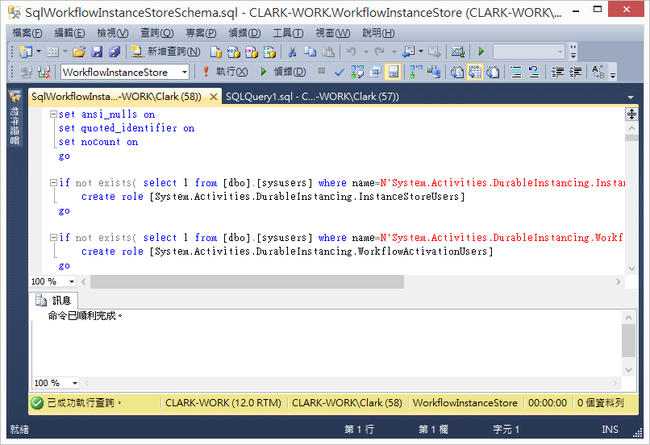
Task: Uncomment the selected lines
Action: [x=534, y=72]
